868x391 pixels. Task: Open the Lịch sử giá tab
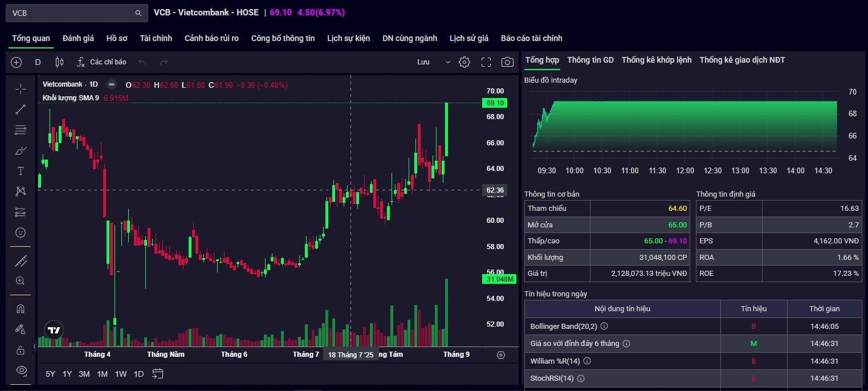tap(469, 38)
